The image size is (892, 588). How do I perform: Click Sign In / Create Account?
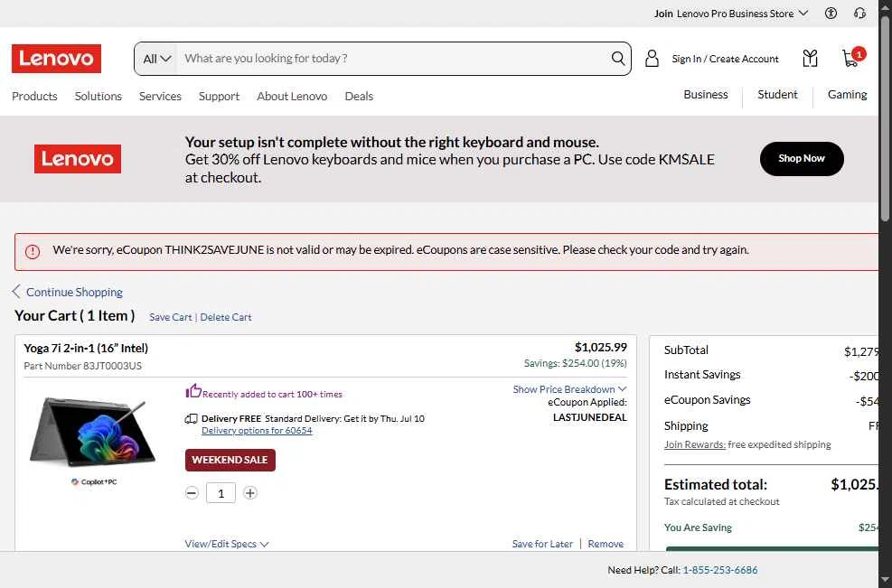pos(726,59)
